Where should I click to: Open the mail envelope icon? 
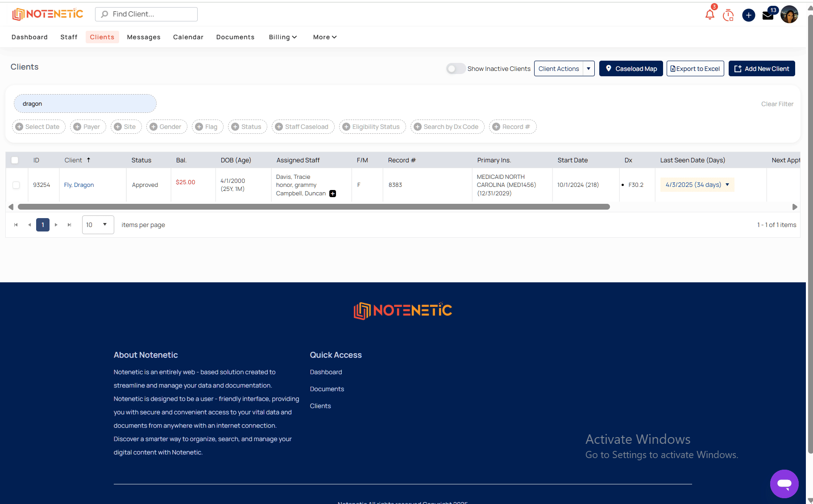pyautogui.click(x=768, y=16)
